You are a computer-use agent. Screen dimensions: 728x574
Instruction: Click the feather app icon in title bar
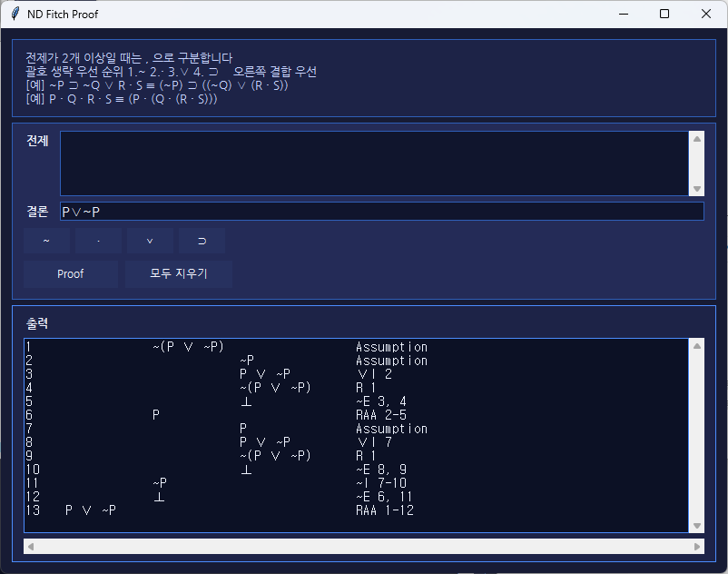coord(15,15)
